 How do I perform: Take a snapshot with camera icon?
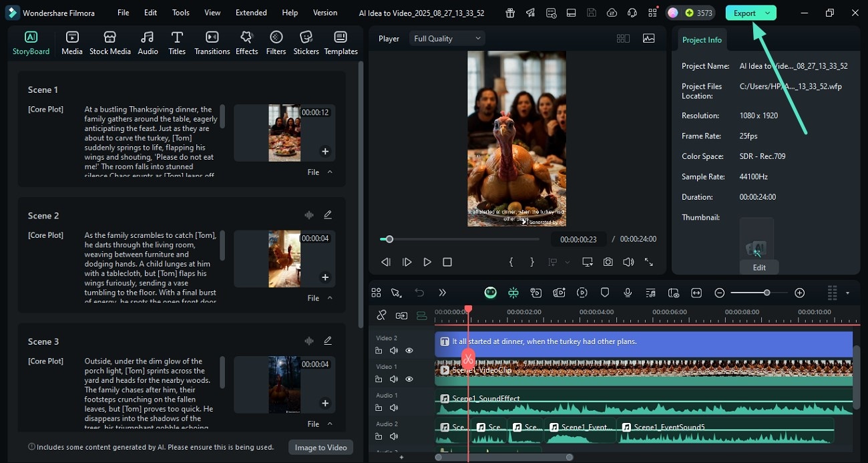click(608, 263)
